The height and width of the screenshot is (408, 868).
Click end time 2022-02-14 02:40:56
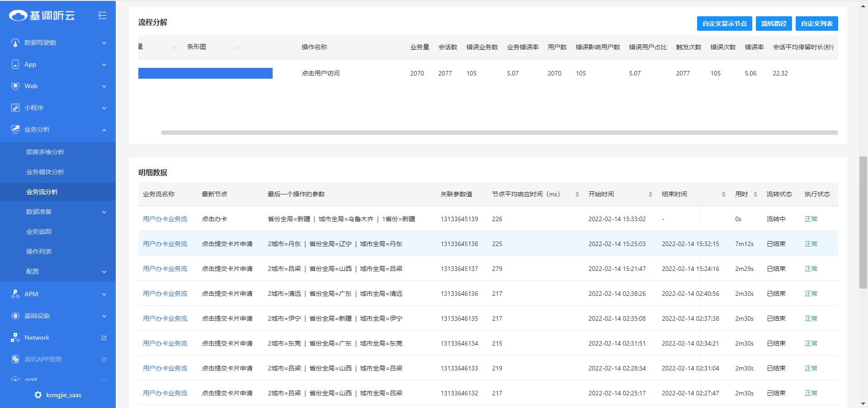coord(690,294)
